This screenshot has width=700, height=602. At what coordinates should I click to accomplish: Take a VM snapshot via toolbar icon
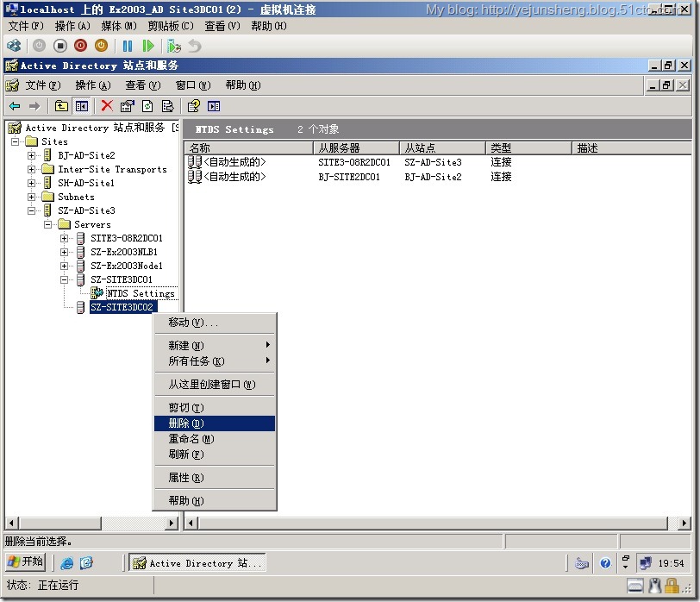(x=173, y=46)
